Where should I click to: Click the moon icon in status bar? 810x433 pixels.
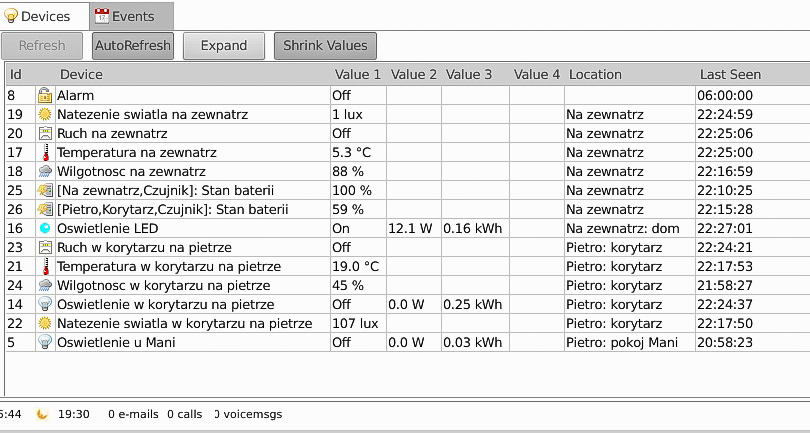tap(42, 414)
